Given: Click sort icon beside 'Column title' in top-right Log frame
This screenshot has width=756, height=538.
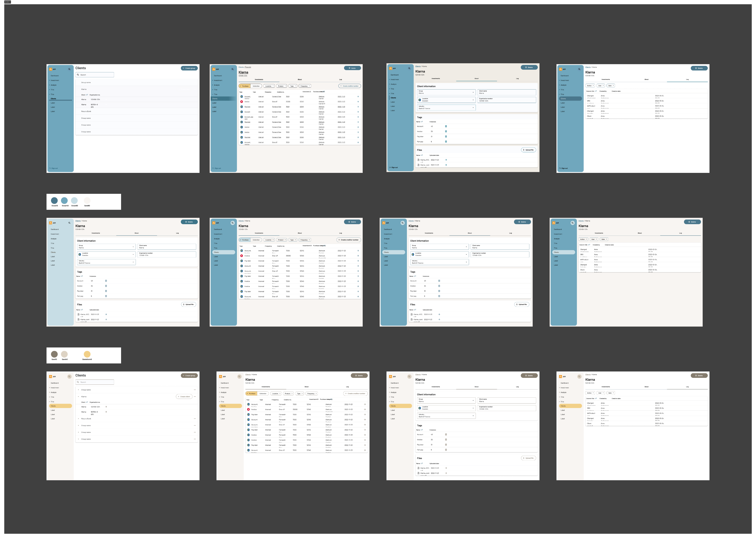Looking at the screenshot, I should pos(596,91).
